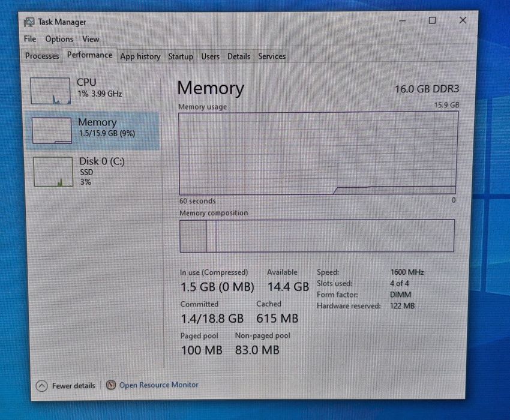Click the 1600 MHz speed value
This screenshot has width=510, height=420.
click(407, 272)
